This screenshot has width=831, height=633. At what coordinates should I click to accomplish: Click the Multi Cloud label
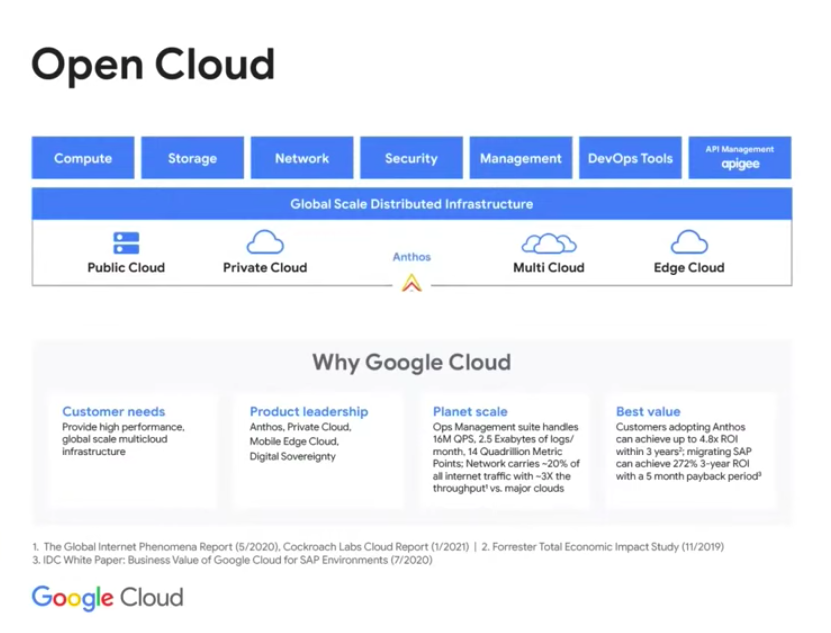(549, 267)
